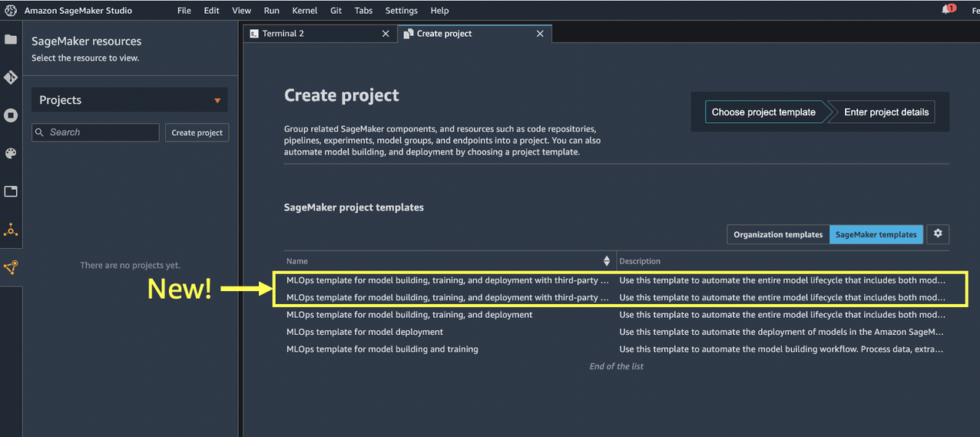Go to Enter project details step
The width and height of the screenshot is (980, 437).
[x=886, y=112]
